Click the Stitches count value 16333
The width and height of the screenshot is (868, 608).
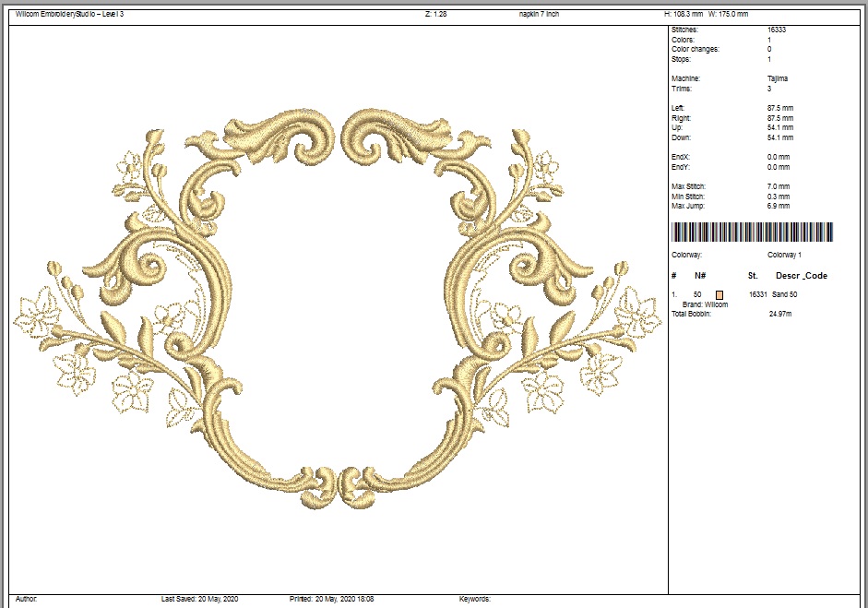pos(777,30)
